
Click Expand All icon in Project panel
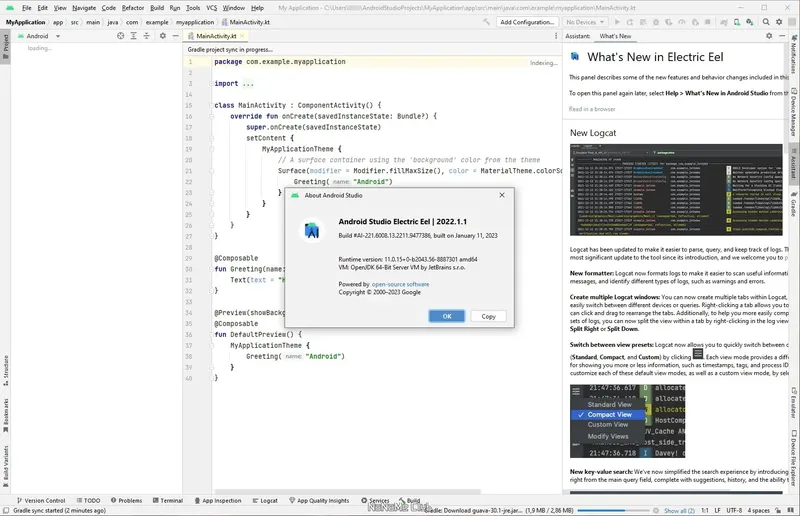133,36
